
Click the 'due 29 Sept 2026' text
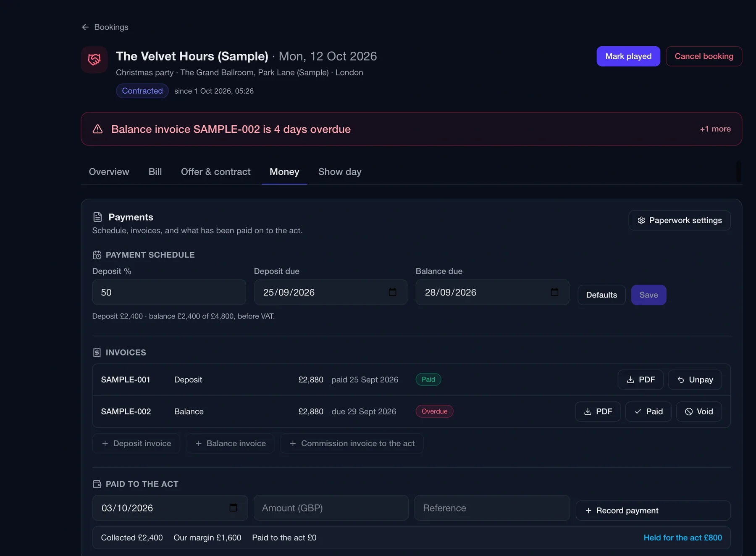[x=364, y=411]
